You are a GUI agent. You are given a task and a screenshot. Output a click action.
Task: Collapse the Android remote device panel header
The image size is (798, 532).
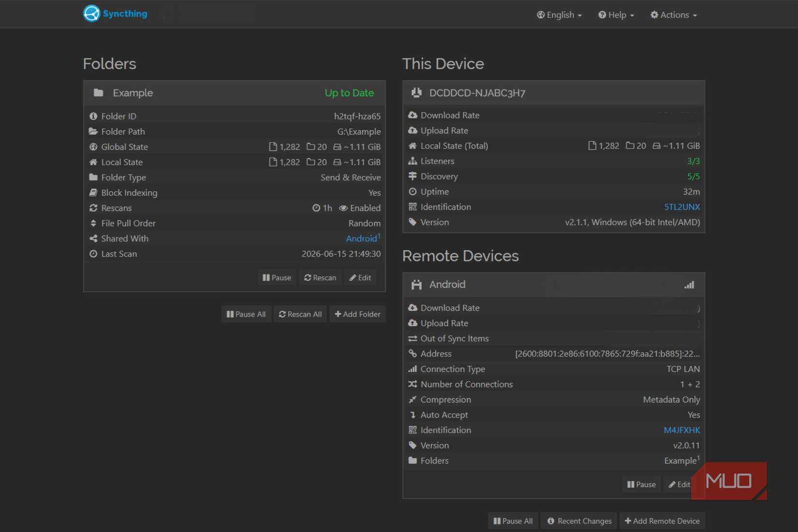tap(554, 284)
